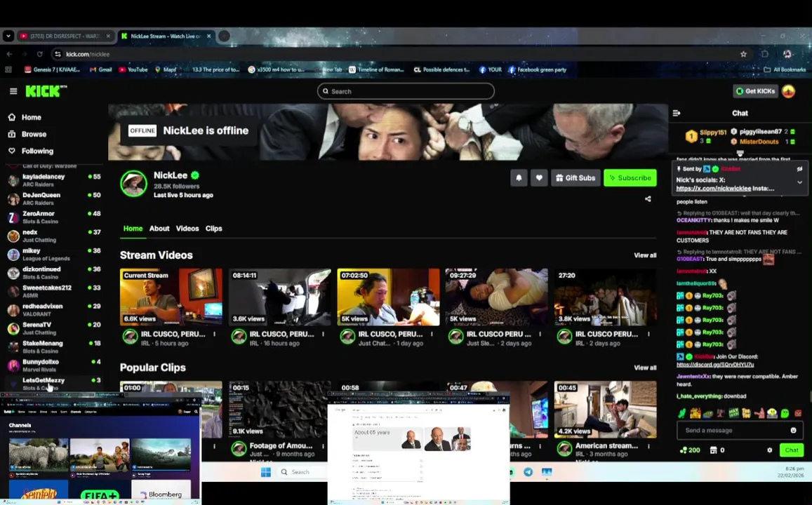Play the 00:45 American stream clip
The image size is (812, 505).
pyautogui.click(x=606, y=410)
